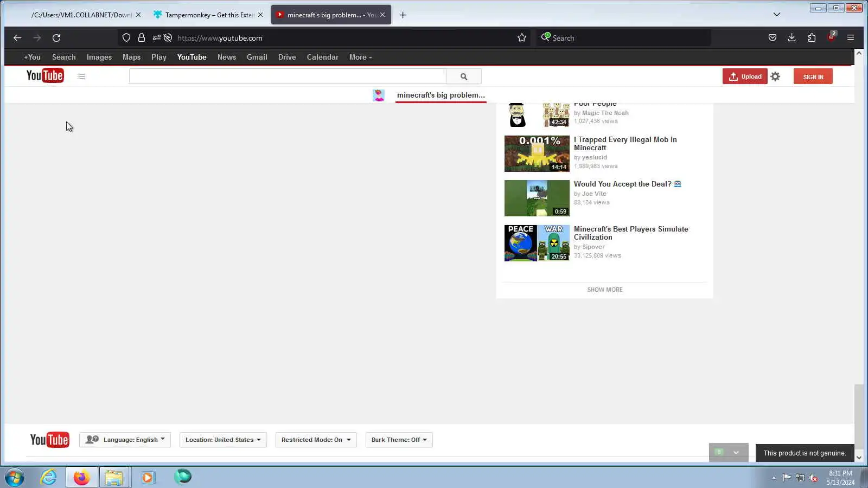This screenshot has width=868, height=488.
Task: Open the 14:14 illegal mob video thumbnail
Action: click(537, 154)
